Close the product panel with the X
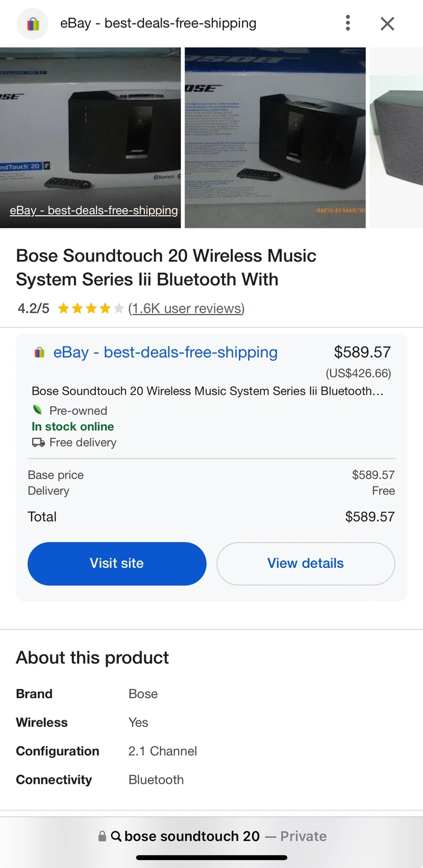 [x=387, y=24]
